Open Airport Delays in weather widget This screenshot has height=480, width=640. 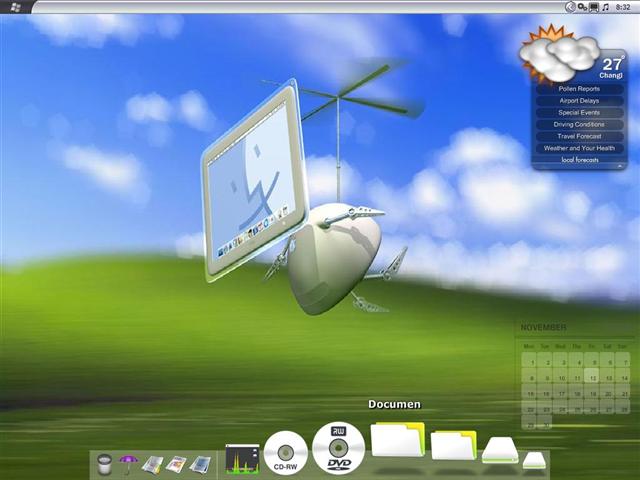tap(579, 100)
